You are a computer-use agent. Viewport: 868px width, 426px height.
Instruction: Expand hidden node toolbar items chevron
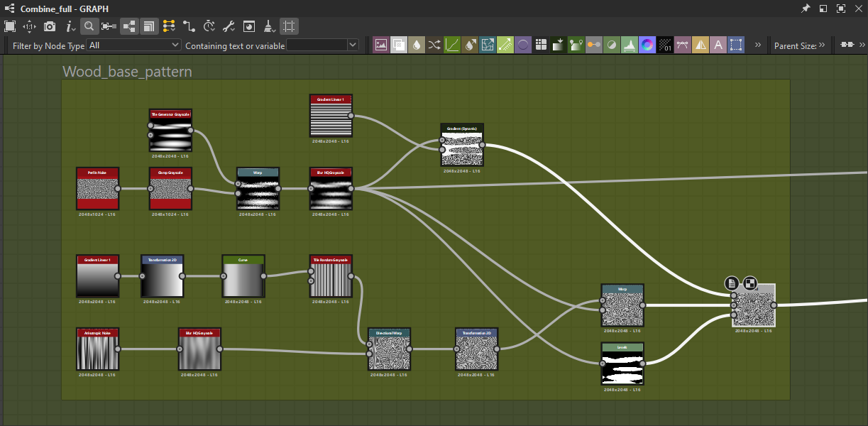click(x=757, y=45)
